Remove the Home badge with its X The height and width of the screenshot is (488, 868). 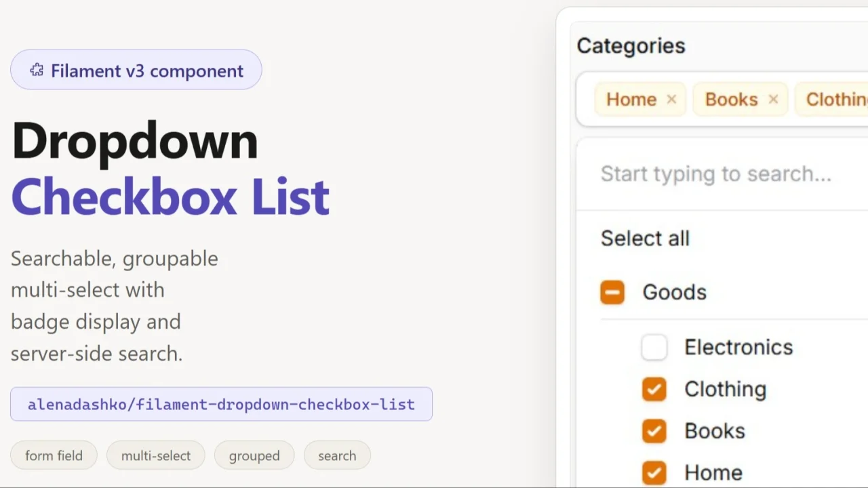(x=671, y=100)
